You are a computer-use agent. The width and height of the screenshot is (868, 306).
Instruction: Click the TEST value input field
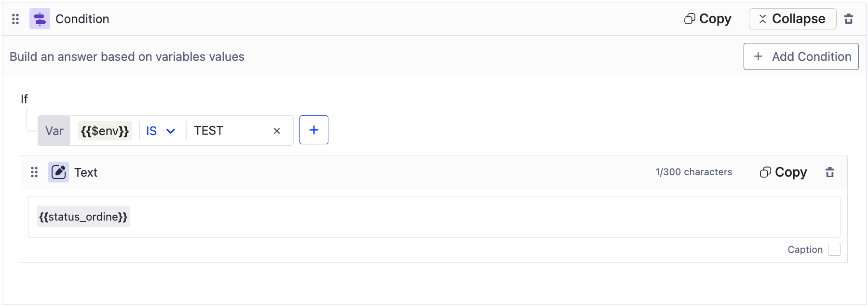[x=229, y=131]
